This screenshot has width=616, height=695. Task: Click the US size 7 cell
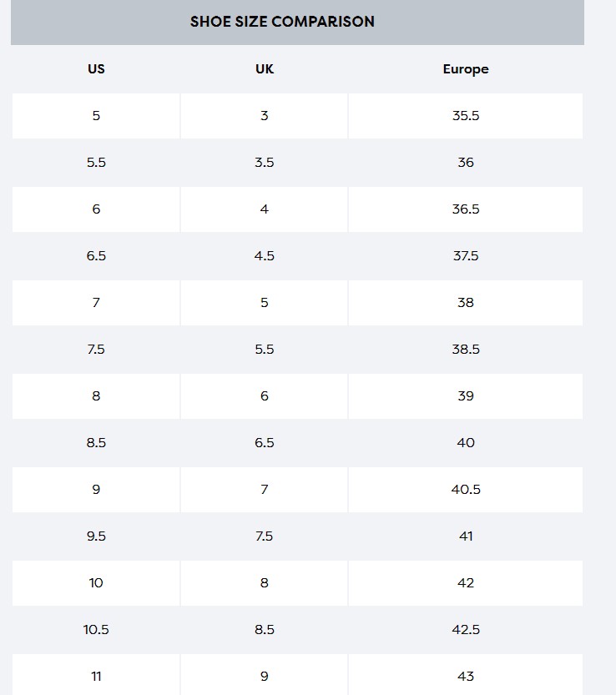[96, 303]
